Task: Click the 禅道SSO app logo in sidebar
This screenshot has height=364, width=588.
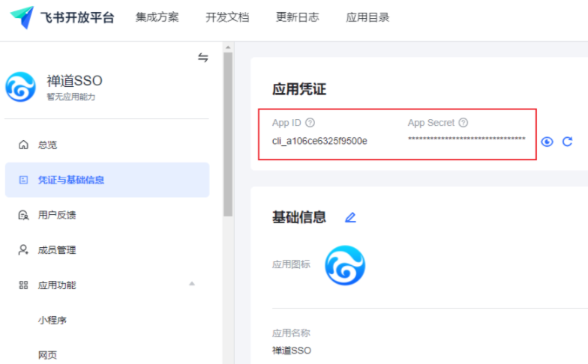Action: click(x=21, y=87)
